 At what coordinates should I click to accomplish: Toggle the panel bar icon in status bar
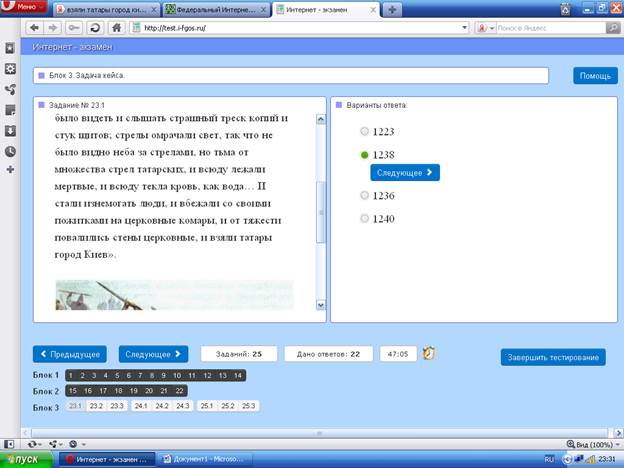click(9, 444)
